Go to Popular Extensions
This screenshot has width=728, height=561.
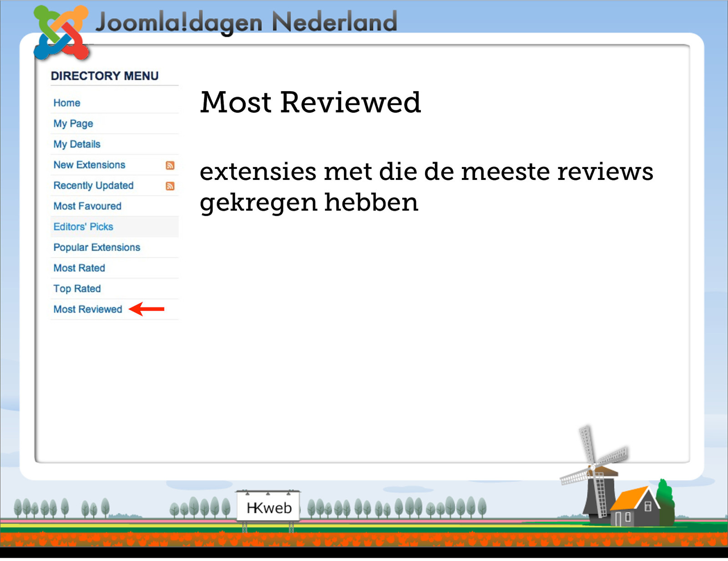97,248
